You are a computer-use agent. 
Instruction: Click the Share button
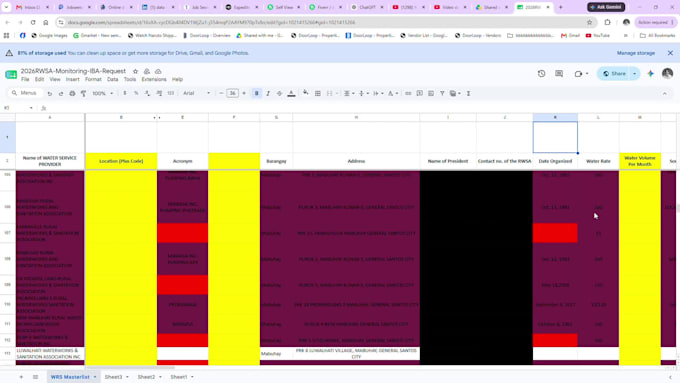click(x=615, y=74)
